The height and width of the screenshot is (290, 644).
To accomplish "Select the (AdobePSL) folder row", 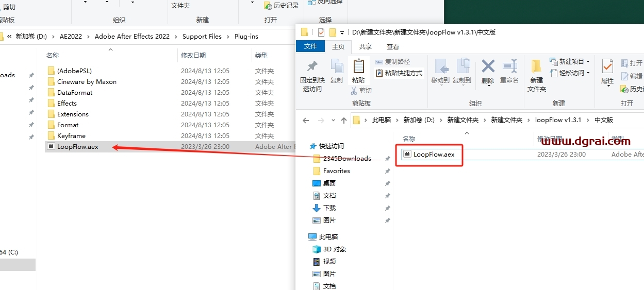I will [x=74, y=71].
